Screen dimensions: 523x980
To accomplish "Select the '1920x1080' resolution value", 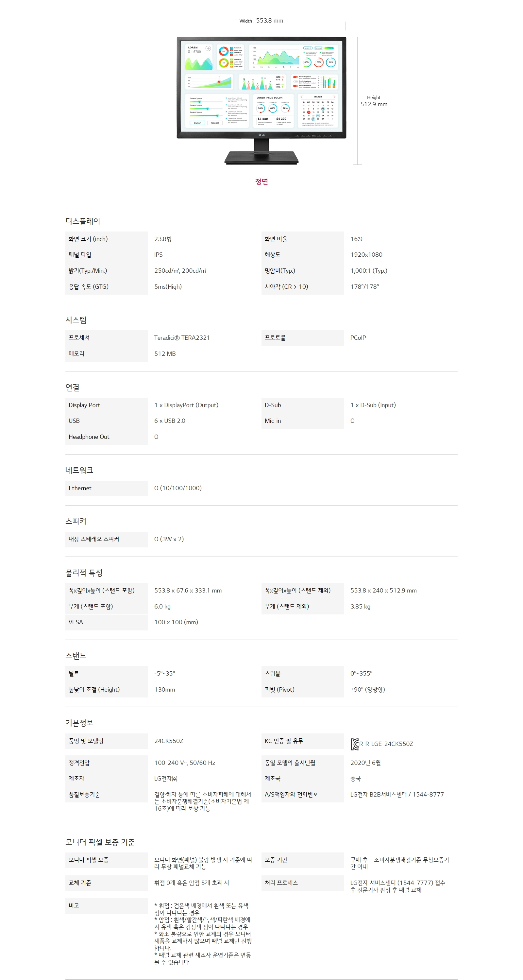I will pos(366,254).
